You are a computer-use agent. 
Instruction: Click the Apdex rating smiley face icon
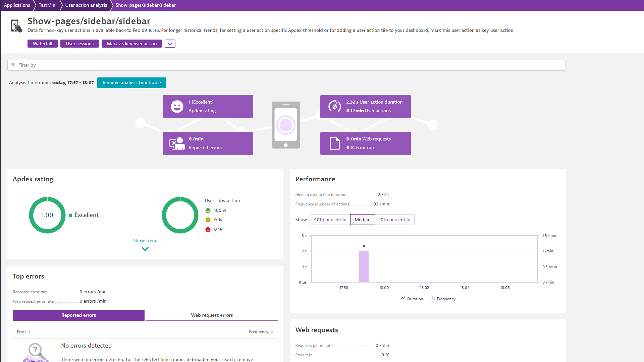[177, 107]
